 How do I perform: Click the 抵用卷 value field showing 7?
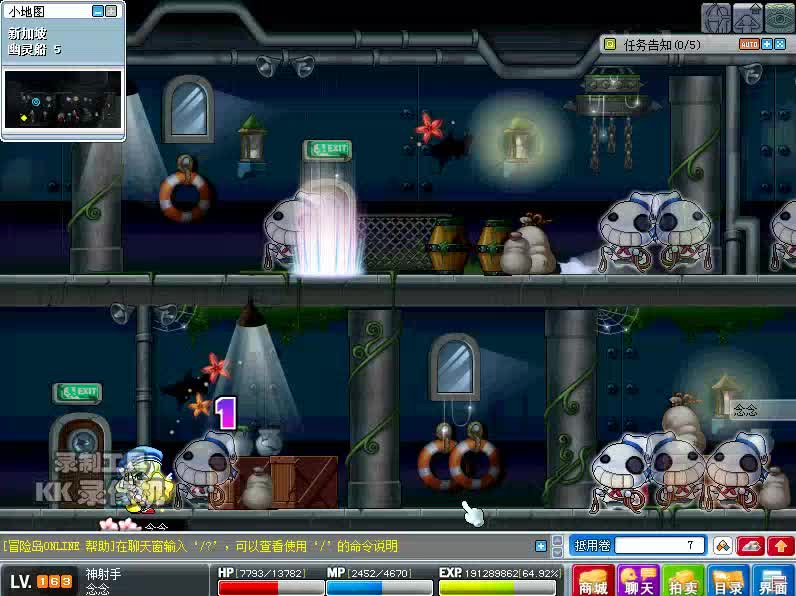660,545
